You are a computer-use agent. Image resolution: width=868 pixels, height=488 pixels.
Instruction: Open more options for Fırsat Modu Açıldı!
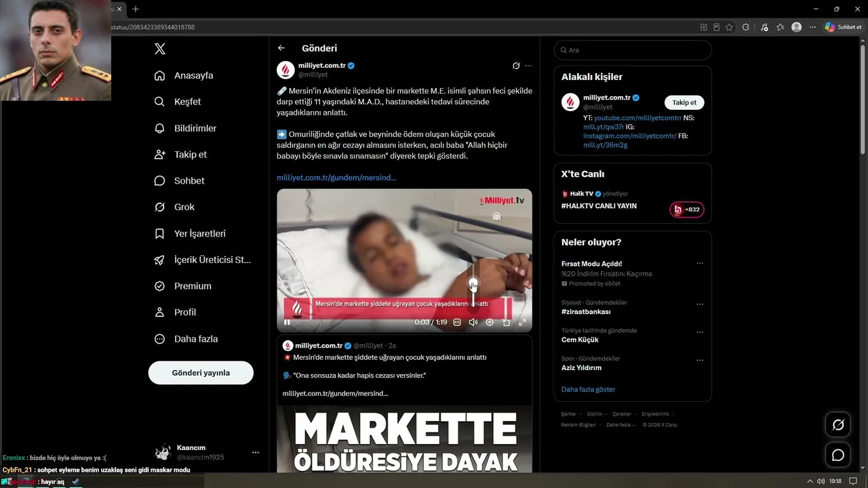(x=700, y=264)
